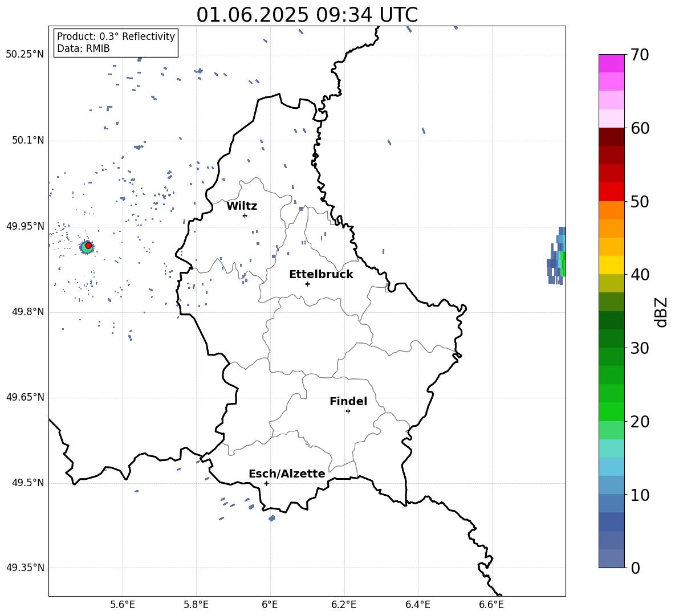Click the 30 tick label on colorbar
The image size is (675, 616).
(x=640, y=348)
